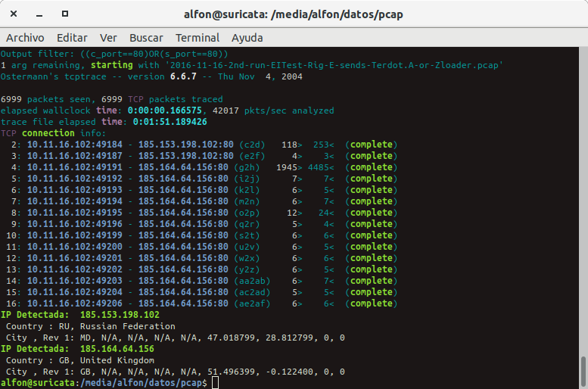588x389 pixels.
Task: Open the Buscar menu
Action: (x=146, y=38)
